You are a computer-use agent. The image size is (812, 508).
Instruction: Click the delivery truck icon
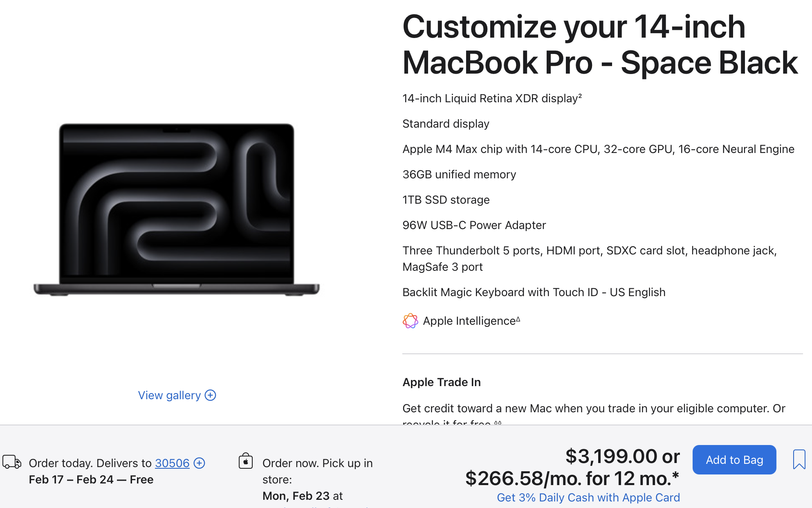click(12, 462)
